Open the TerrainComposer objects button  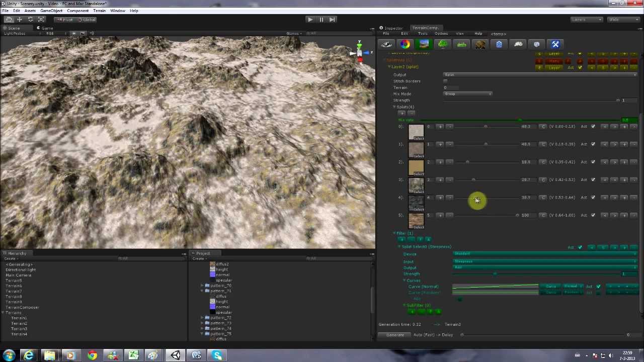(x=480, y=44)
